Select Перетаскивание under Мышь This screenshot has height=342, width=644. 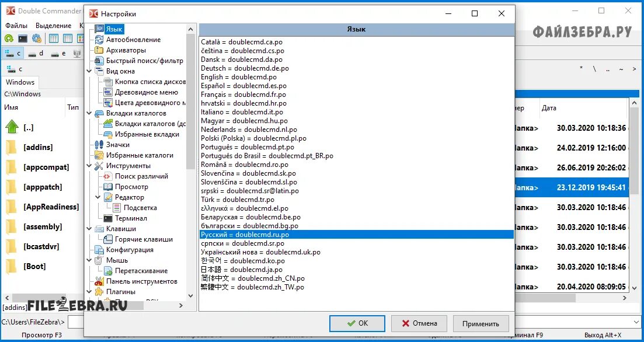coord(141,271)
